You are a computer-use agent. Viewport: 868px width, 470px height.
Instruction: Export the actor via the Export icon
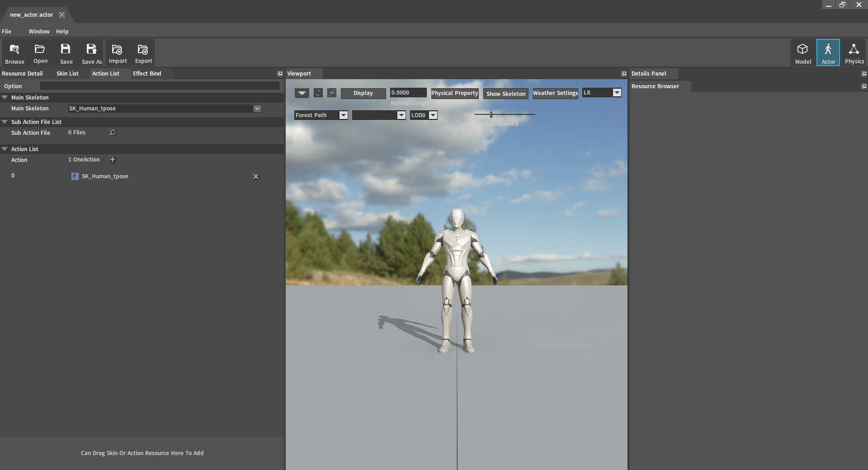143,53
